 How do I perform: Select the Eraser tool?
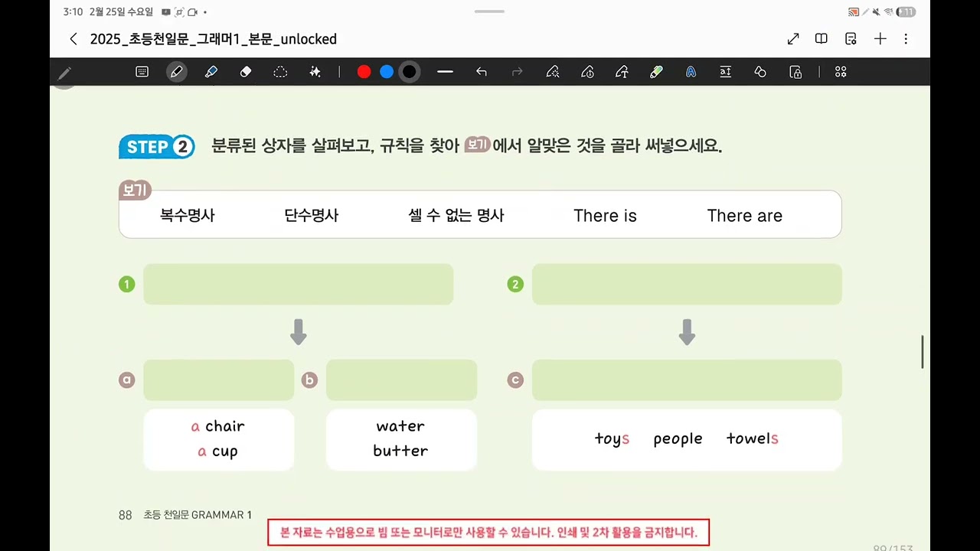(246, 72)
